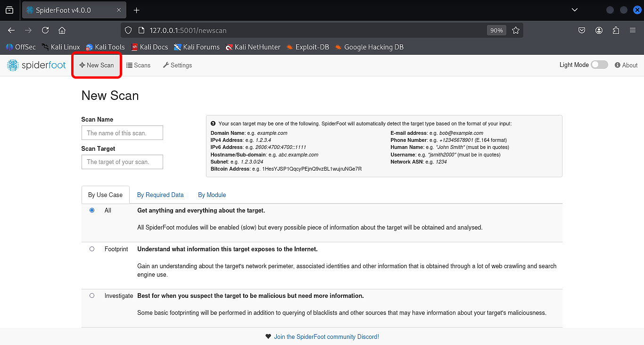
Task: Open Firefox account profile icon
Action: pyautogui.click(x=599, y=30)
